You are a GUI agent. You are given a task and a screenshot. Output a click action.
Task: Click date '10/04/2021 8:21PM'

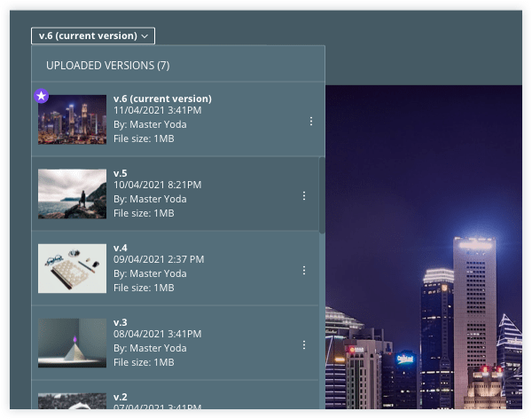coord(158,185)
